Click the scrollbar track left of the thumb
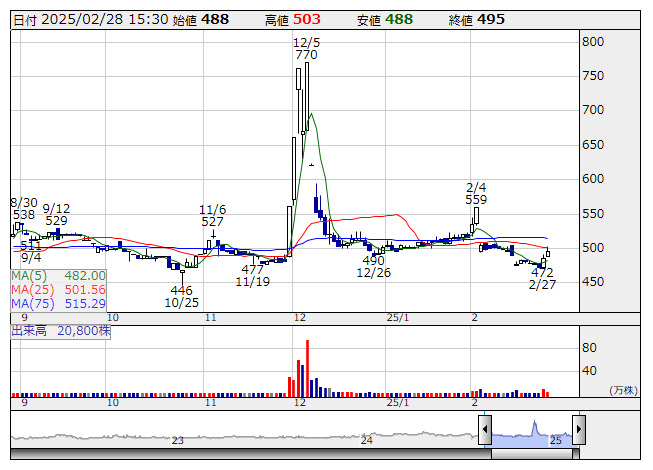 point(250,454)
